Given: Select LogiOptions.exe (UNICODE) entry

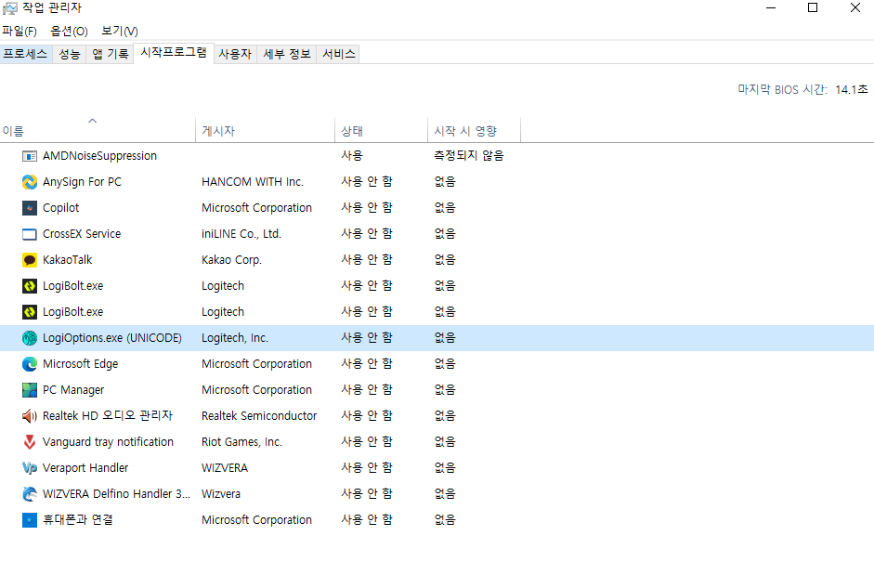Looking at the screenshot, I should pos(112,338).
